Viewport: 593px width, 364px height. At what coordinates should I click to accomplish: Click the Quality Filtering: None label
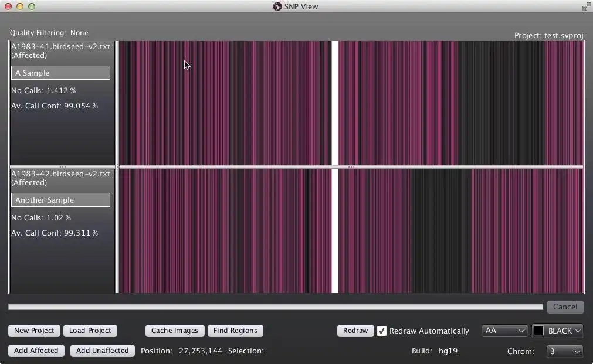[49, 33]
